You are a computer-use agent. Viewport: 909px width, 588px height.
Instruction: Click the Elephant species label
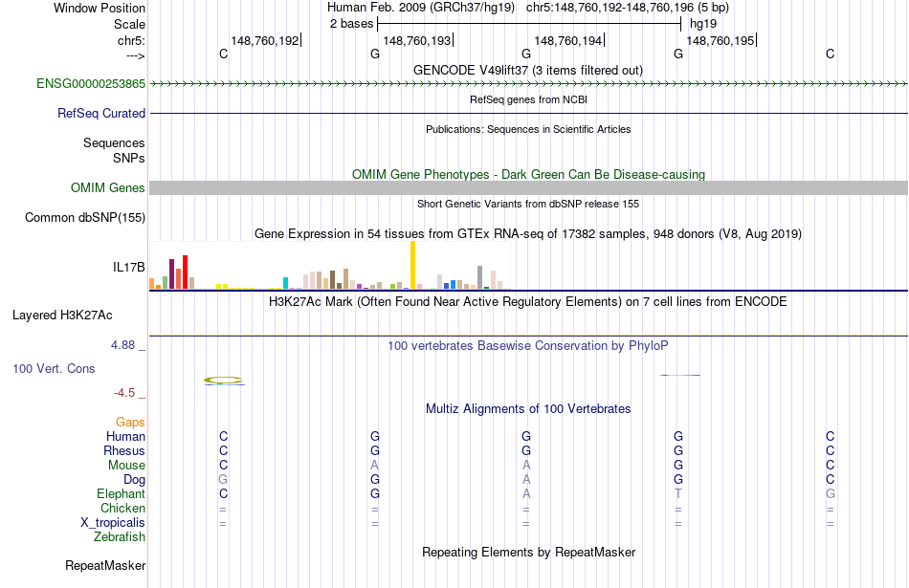[x=122, y=493]
